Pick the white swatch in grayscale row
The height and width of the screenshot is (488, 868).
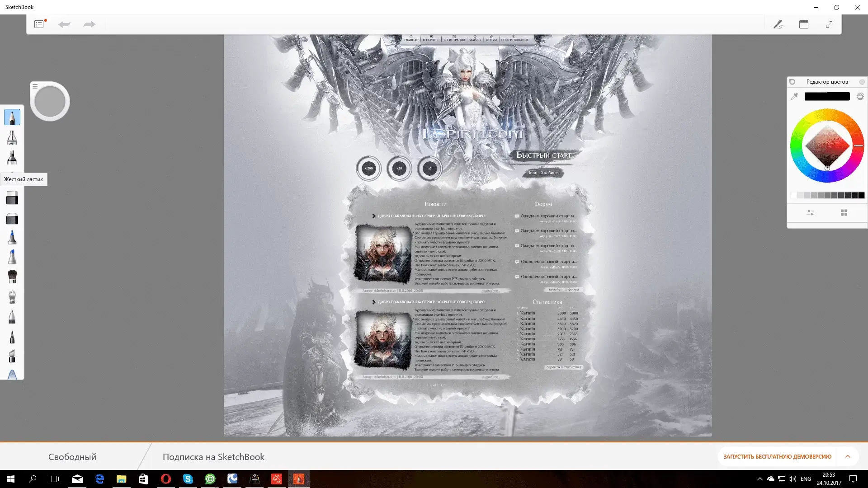pos(793,195)
